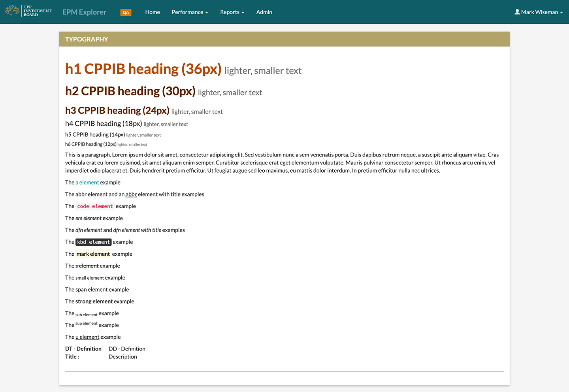Follow the 'a element' hyperlink
Image resolution: width=569 pixels, height=392 pixels.
(x=87, y=183)
